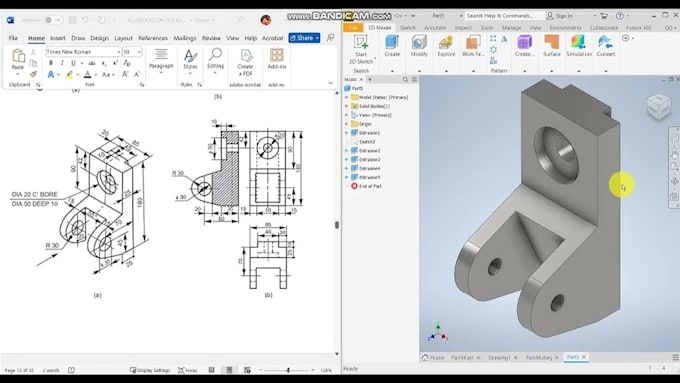
Task: Switch Word to Print Layout view
Action: [x=229, y=370]
